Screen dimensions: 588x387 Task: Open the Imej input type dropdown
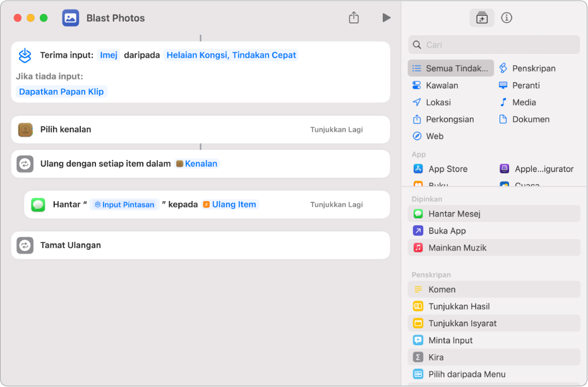coord(109,55)
